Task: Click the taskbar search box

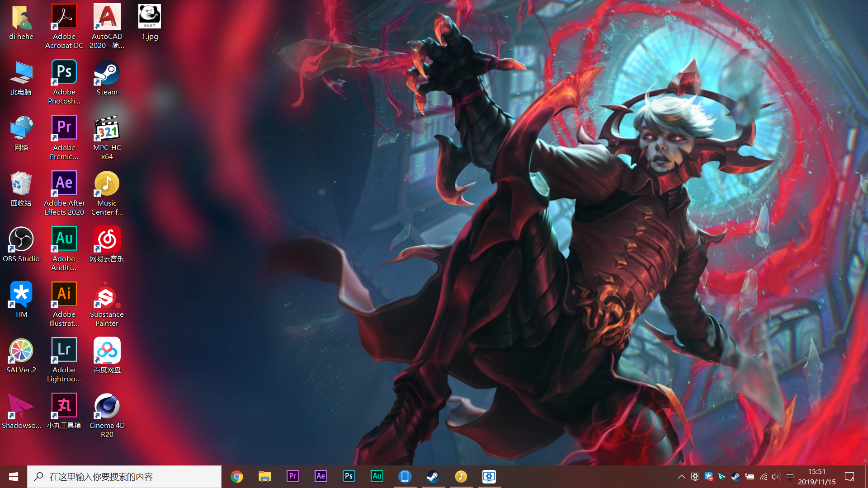Action: pyautogui.click(x=124, y=477)
